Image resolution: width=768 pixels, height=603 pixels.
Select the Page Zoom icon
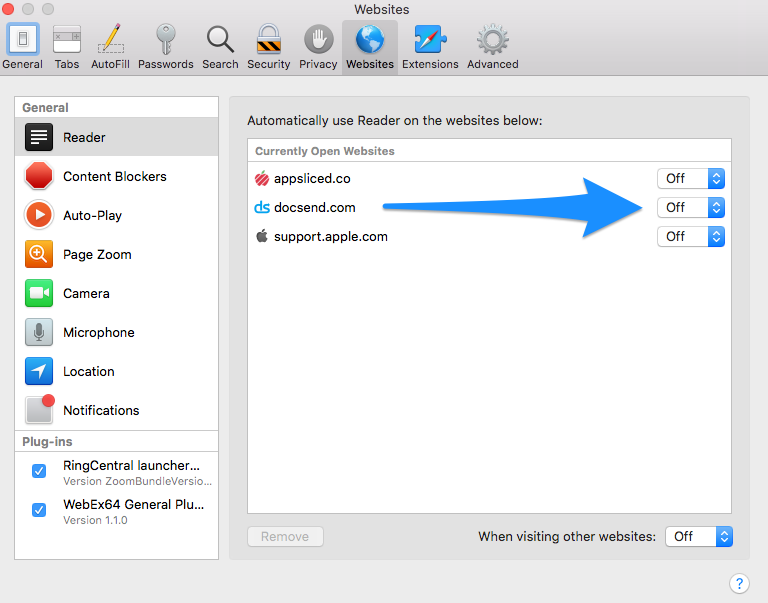[x=39, y=254]
